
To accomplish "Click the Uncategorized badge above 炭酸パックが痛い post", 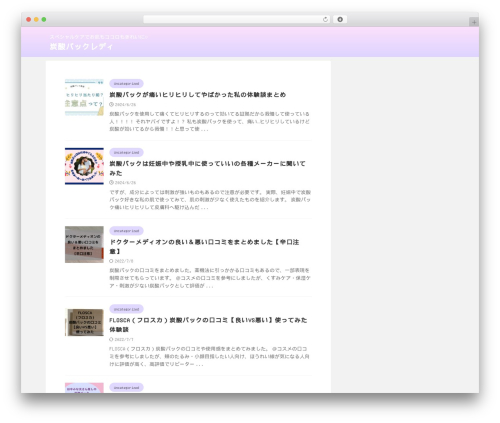I will (x=126, y=83).
